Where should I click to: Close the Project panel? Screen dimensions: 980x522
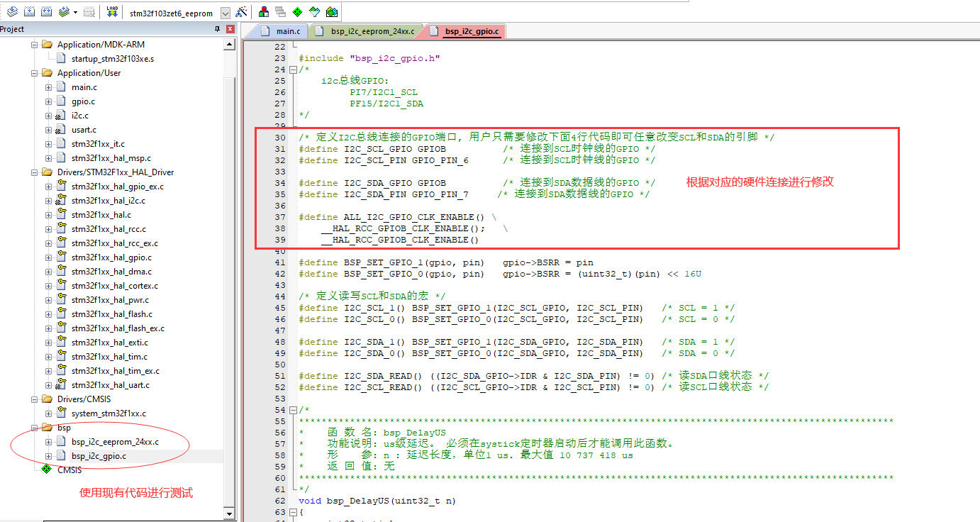[x=228, y=28]
